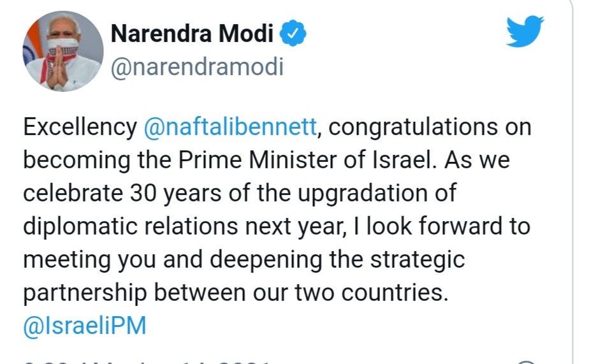Click the cut-off info icon at the bottom right

point(526,362)
